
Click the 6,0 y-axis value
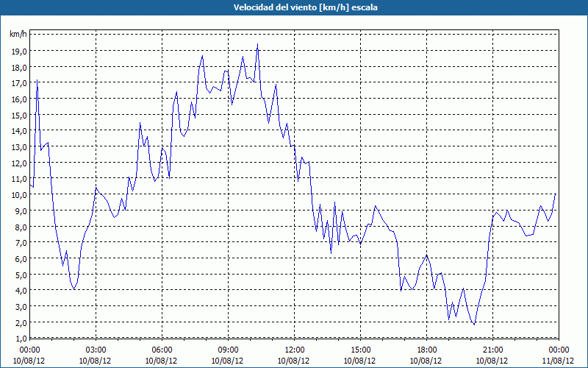point(21,259)
